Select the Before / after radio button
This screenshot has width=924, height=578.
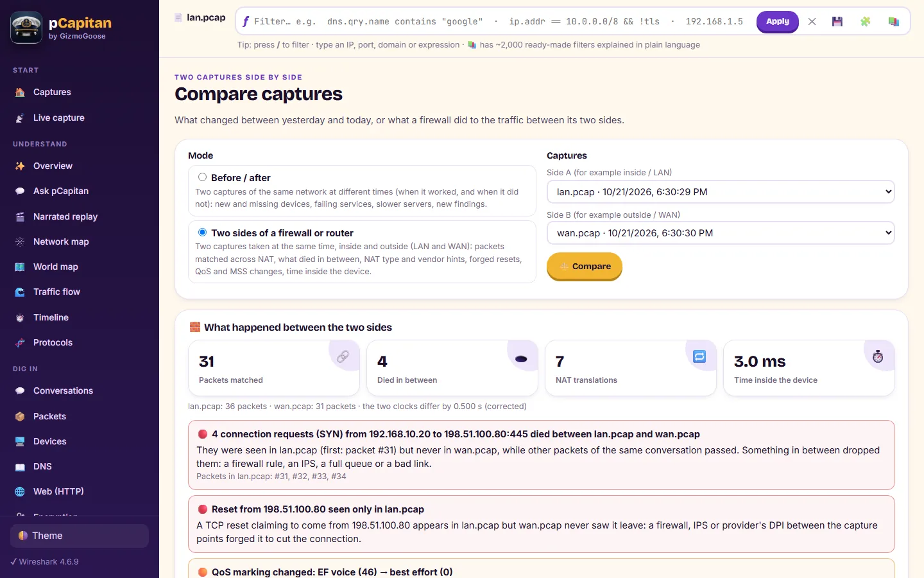tap(202, 177)
